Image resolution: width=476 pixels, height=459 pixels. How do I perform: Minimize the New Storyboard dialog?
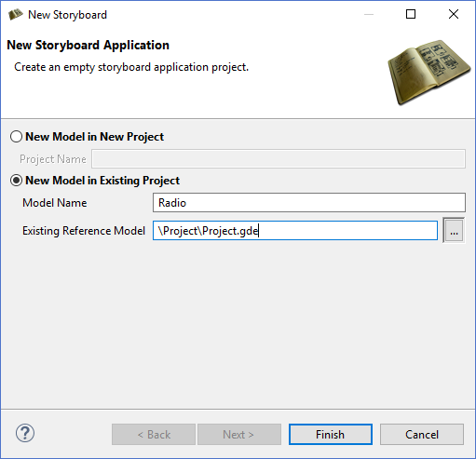coord(369,14)
